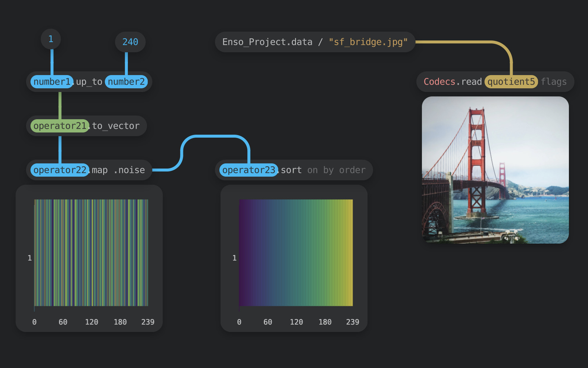Click the unsorted noise stripe visualization
588x368 pixels.
point(91,253)
